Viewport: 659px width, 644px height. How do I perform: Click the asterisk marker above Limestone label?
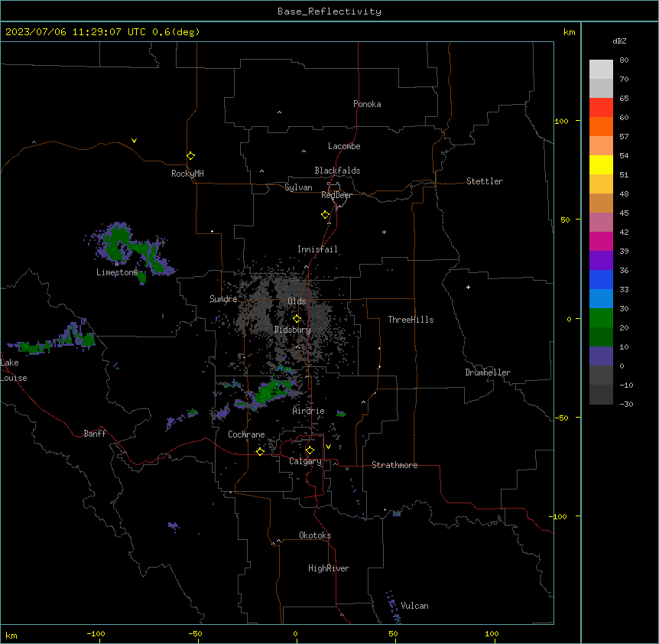pyautogui.click(x=117, y=264)
